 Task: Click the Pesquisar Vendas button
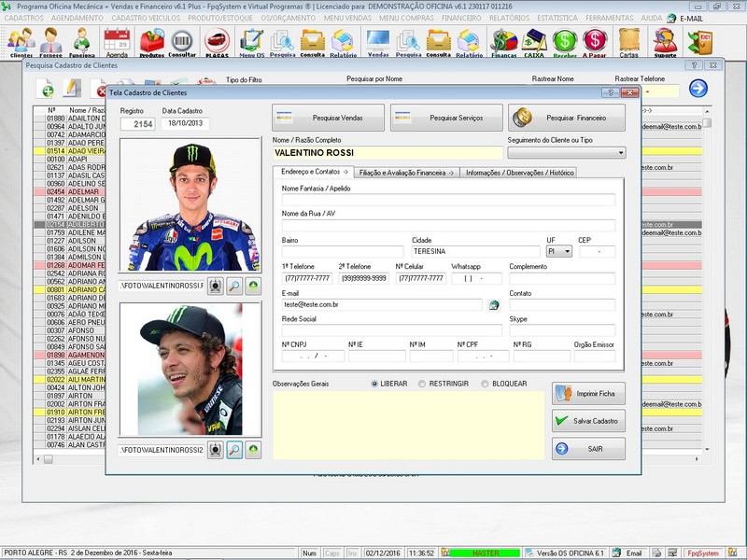(329, 118)
